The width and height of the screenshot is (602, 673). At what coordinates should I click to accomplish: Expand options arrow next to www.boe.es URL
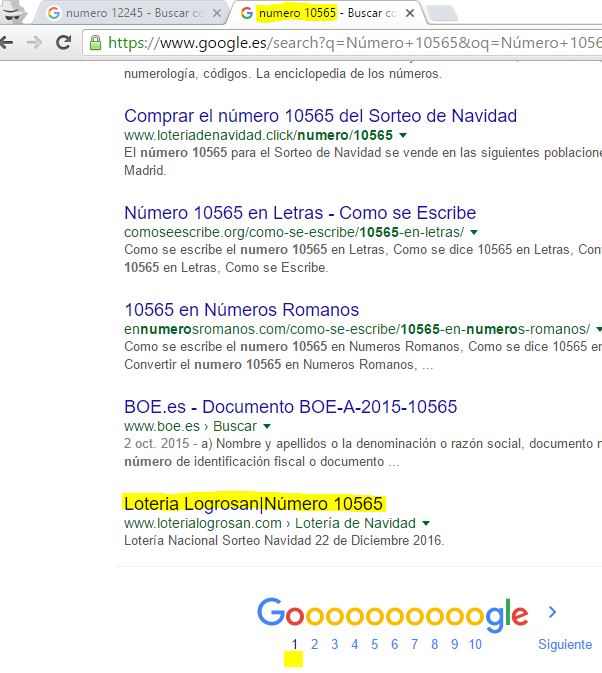point(267,427)
